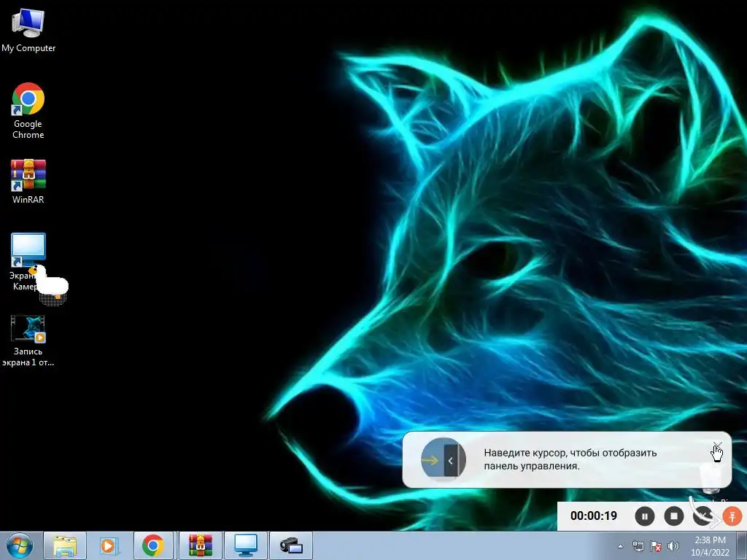747x560 pixels.
Task: Open the Windows Start menu
Action: click(x=20, y=545)
